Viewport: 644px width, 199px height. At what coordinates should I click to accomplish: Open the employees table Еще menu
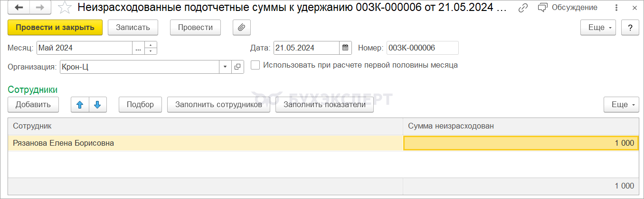tap(621, 105)
